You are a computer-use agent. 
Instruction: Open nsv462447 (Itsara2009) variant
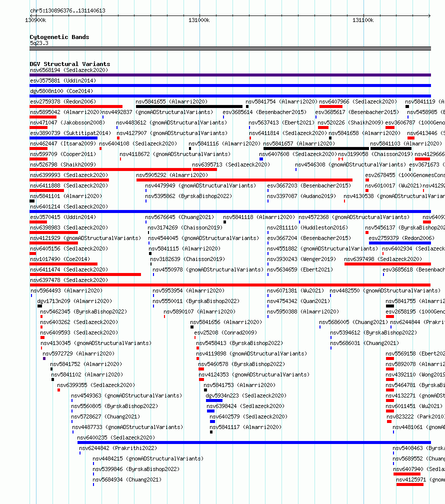coord(63,143)
